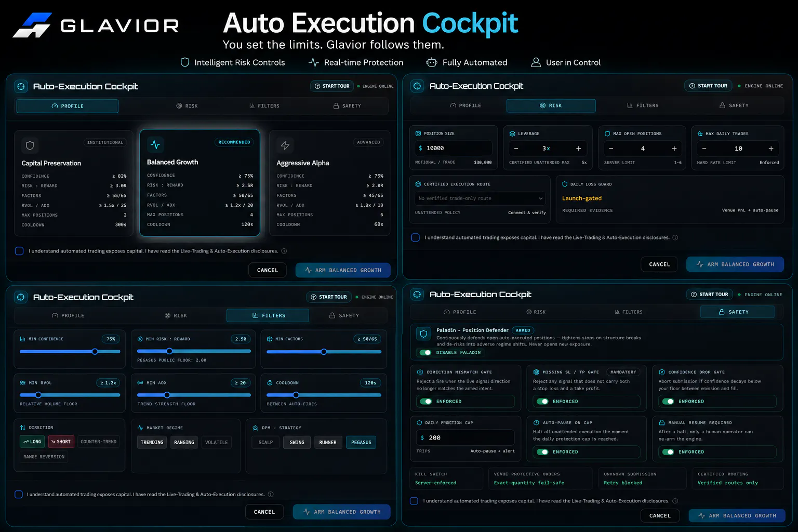Decrease Max Daily Trades with minus
The width and height of the screenshot is (798, 532).
click(x=704, y=149)
